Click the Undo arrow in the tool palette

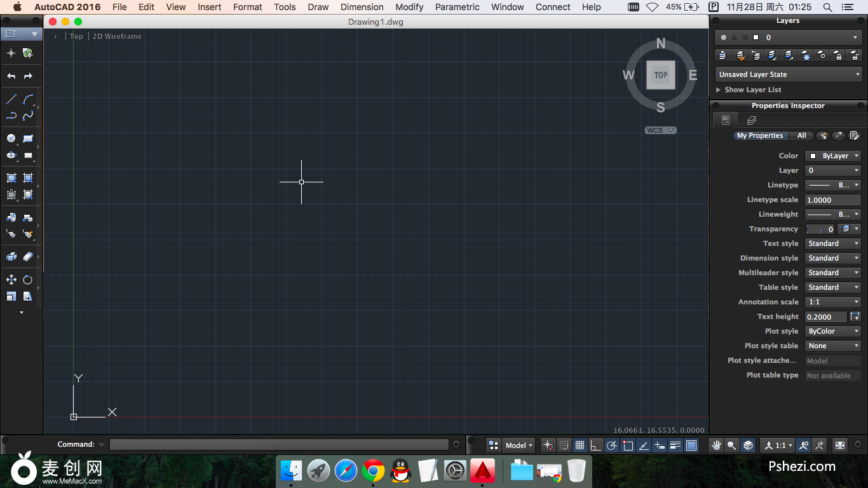pos(11,76)
